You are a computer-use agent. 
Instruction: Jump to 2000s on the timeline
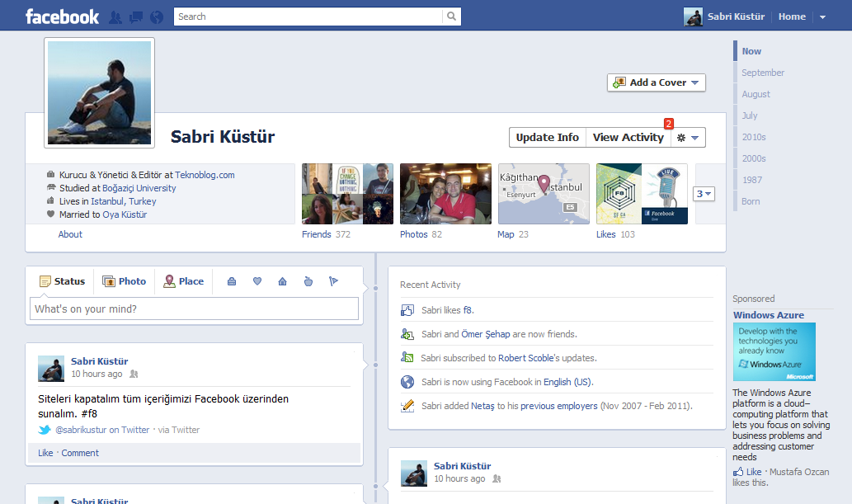click(x=754, y=158)
